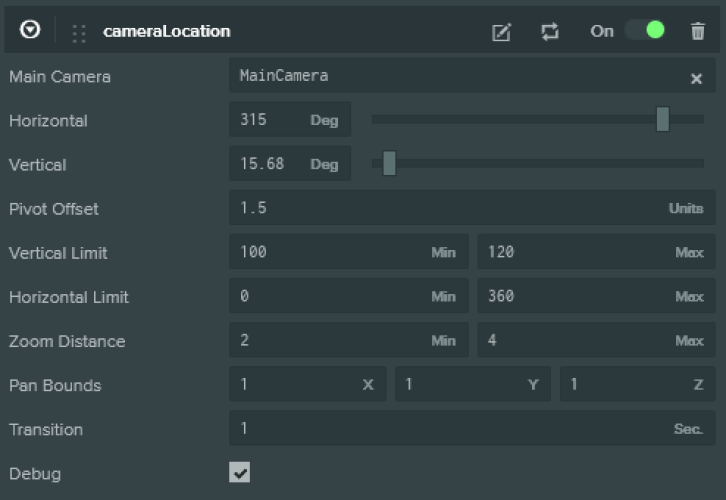Click the refresh/parse script icon

[550, 32]
